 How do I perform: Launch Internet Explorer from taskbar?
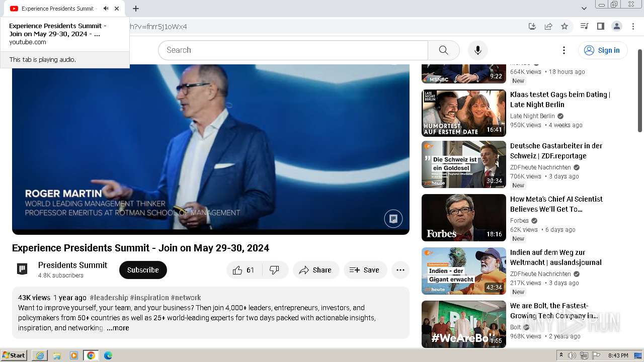click(40, 355)
